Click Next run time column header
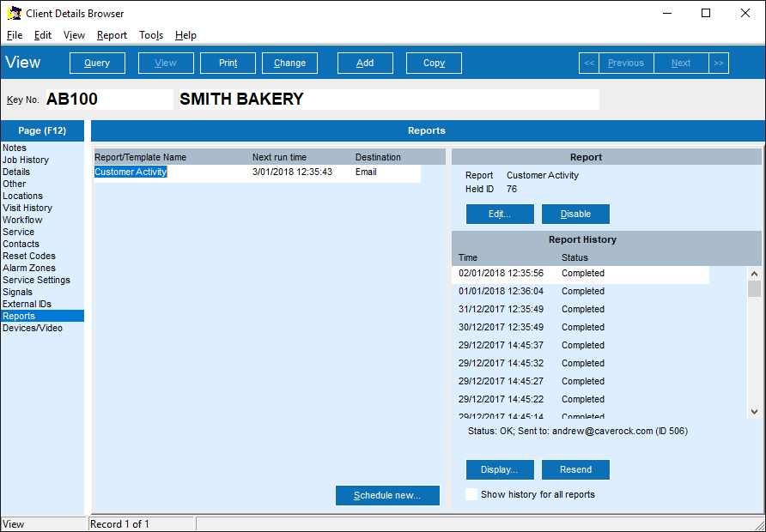 [279, 157]
